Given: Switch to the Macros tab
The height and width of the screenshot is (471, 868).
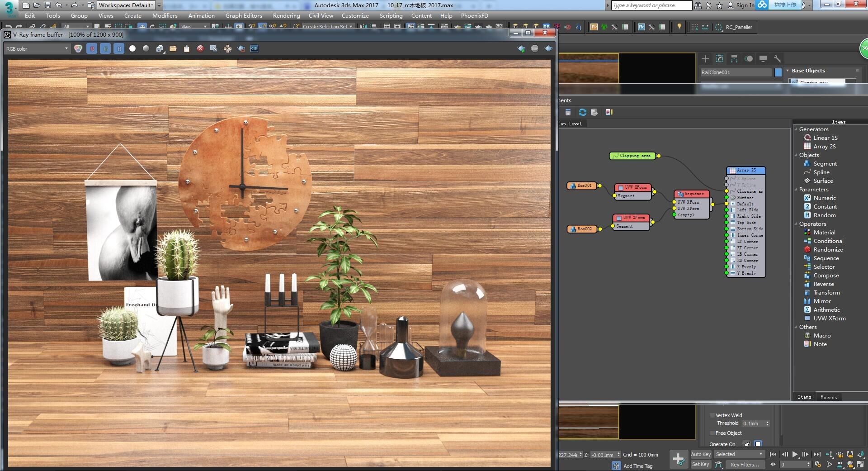Looking at the screenshot, I should tap(828, 397).
